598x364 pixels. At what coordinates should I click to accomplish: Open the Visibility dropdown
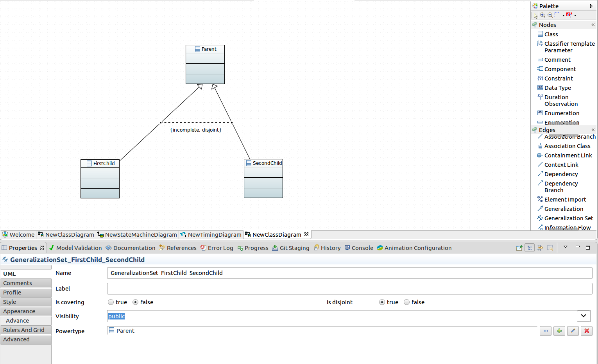[x=583, y=316]
